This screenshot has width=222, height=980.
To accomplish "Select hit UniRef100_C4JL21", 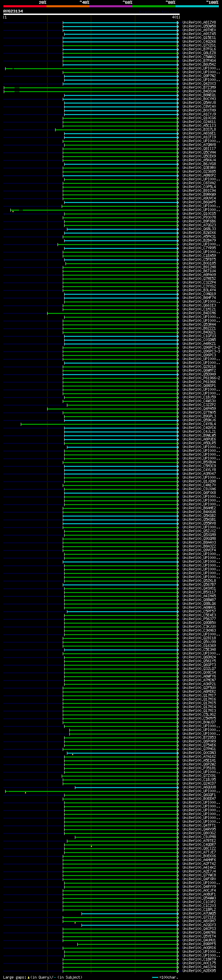I will (x=199, y=431).
